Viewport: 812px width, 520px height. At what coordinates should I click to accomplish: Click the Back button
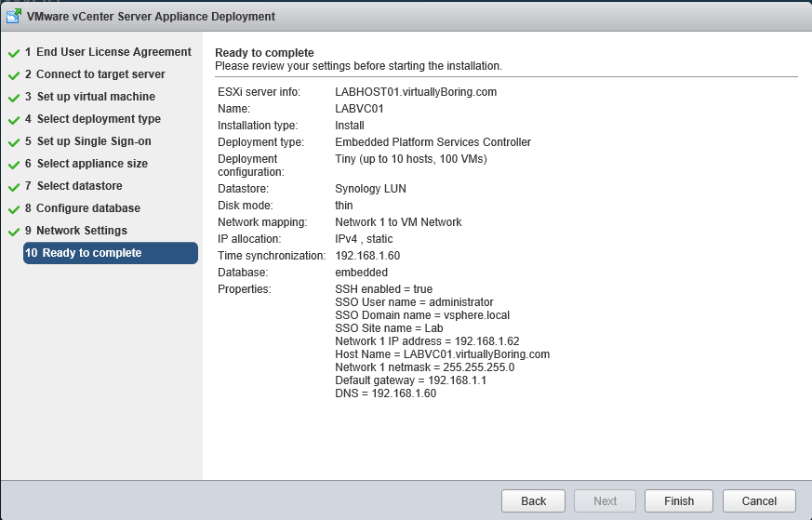click(533, 500)
